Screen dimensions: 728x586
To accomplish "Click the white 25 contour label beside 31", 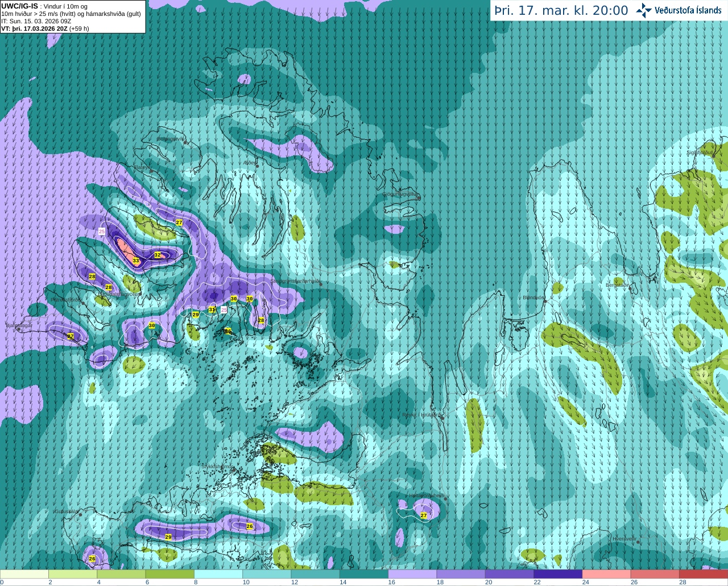I will [x=224, y=309].
